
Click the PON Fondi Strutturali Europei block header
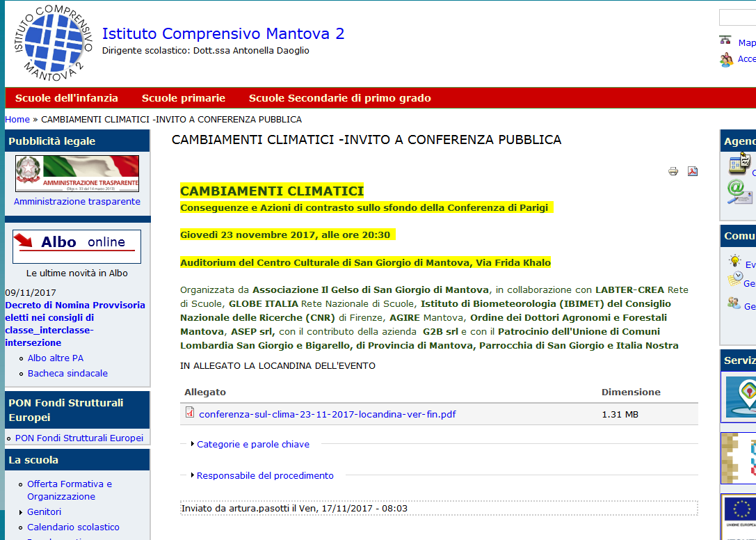pyautogui.click(x=77, y=410)
